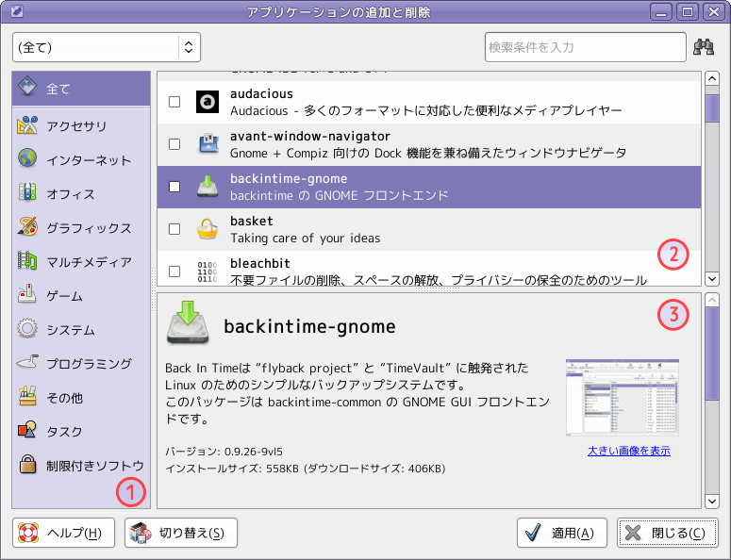Click the basket application icon
This screenshot has height=560, width=731.
coord(208,229)
